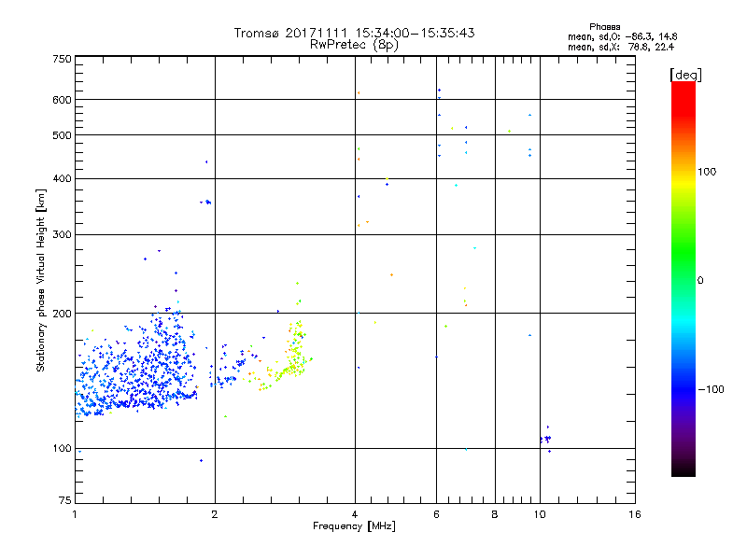747x560 pixels.
Task: Click the 'Phases' header text
Action: point(604,27)
